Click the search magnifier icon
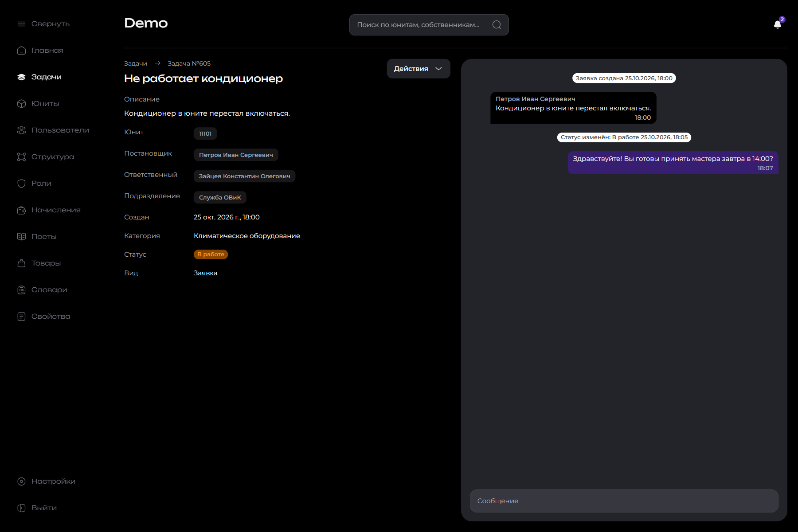 tap(497, 25)
